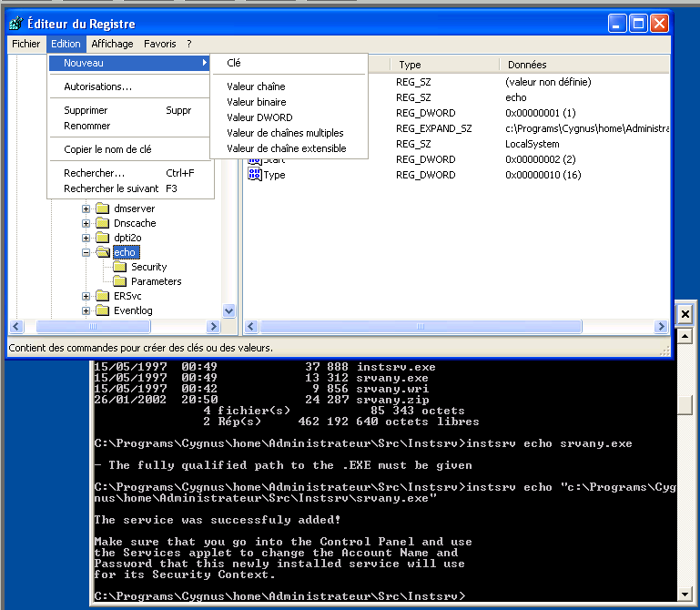700x610 pixels.
Task: Open the Fichier menu
Action: pyautogui.click(x=25, y=44)
